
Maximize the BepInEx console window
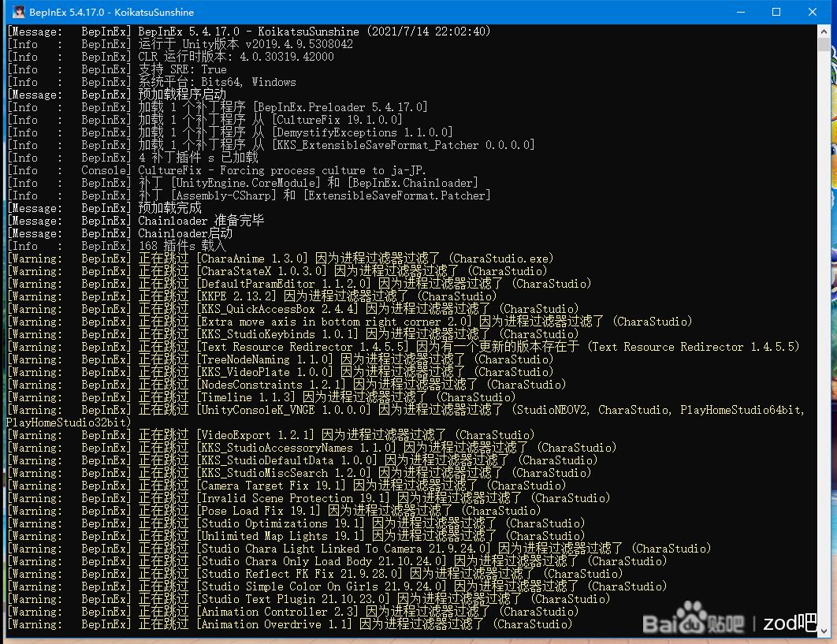pyautogui.click(x=776, y=12)
